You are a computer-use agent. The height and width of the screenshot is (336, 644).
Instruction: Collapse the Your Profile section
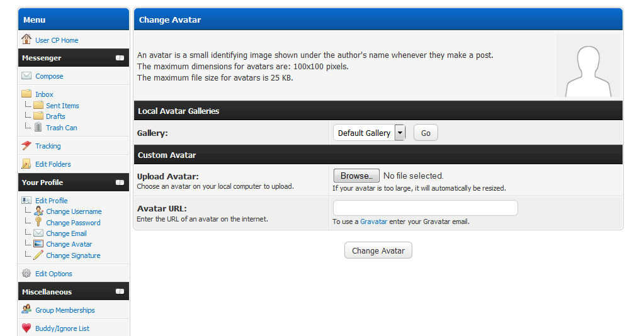point(120,182)
